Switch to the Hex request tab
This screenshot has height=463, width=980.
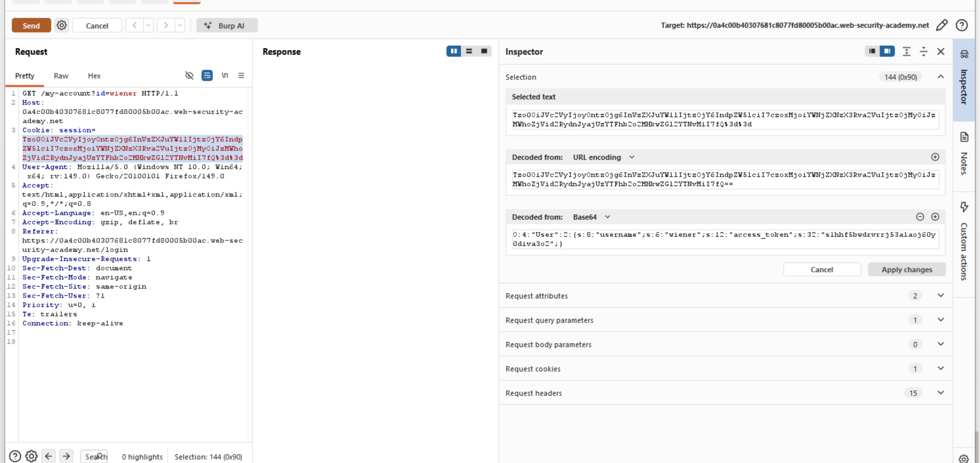[94, 76]
